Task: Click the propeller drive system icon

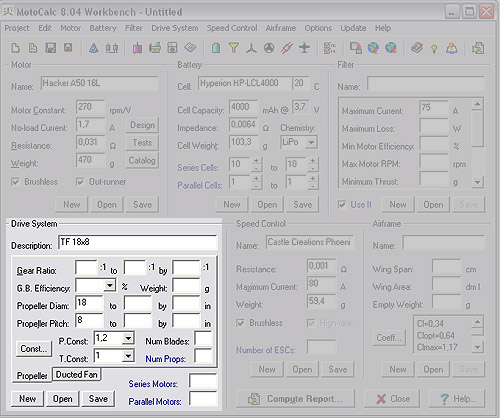Action: (x=252, y=48)
